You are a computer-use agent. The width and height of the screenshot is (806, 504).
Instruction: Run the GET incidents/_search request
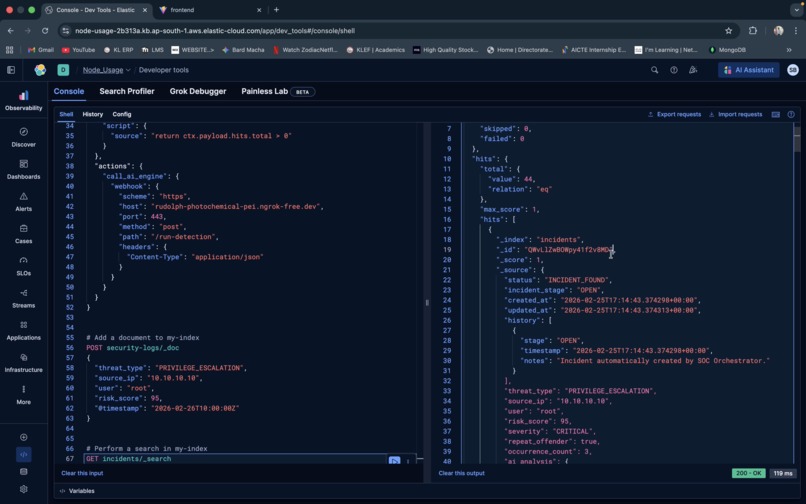coord(394,460)
